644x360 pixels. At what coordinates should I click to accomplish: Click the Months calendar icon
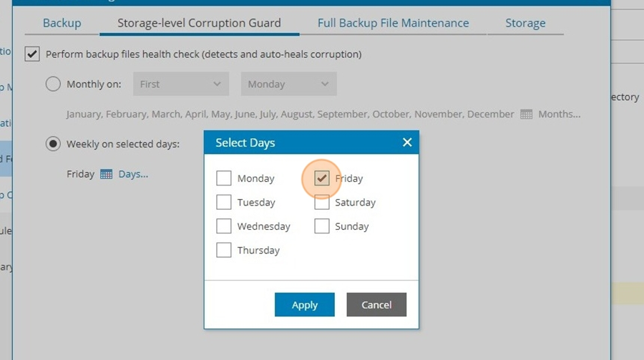pos(526,115)
